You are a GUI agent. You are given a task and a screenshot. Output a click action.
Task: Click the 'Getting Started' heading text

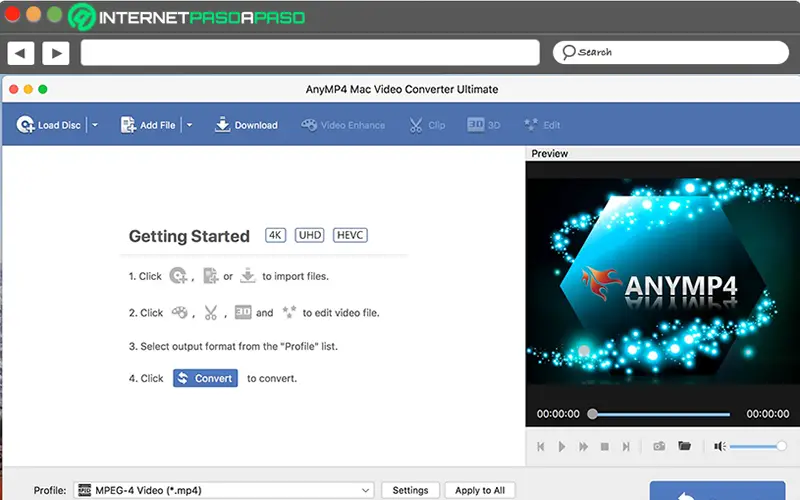(x=189, y=236)
